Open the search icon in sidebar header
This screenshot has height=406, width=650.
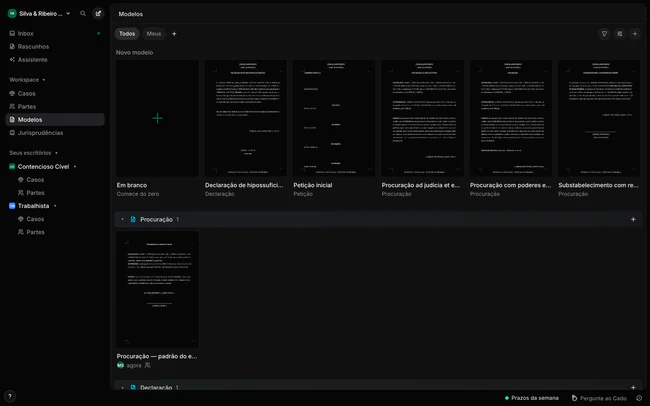click(x=83, y=14)
